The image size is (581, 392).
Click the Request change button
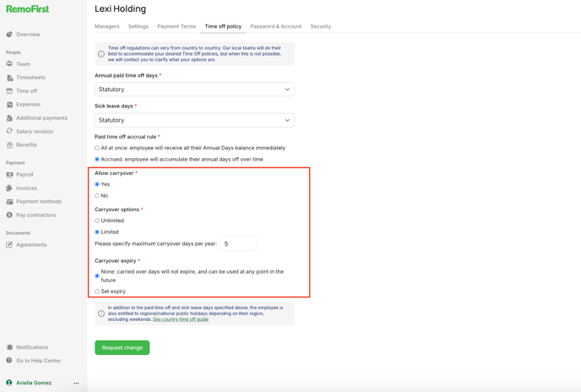pos(122,347)
